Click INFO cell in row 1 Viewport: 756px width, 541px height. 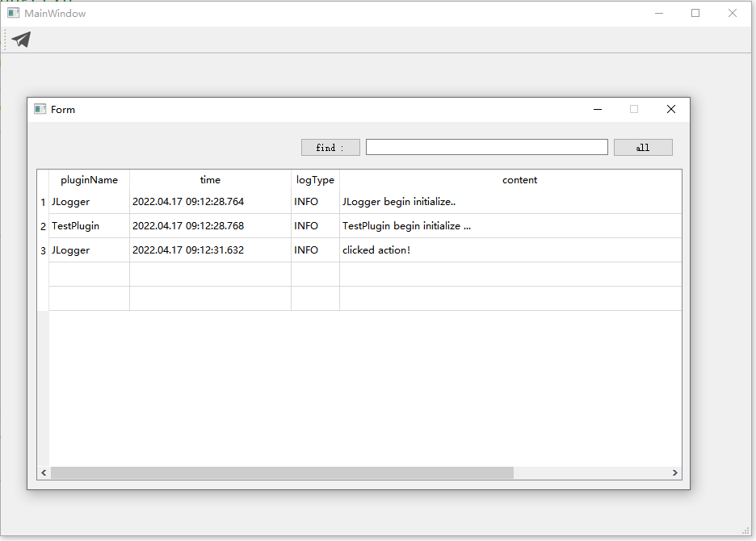point(315,202)
